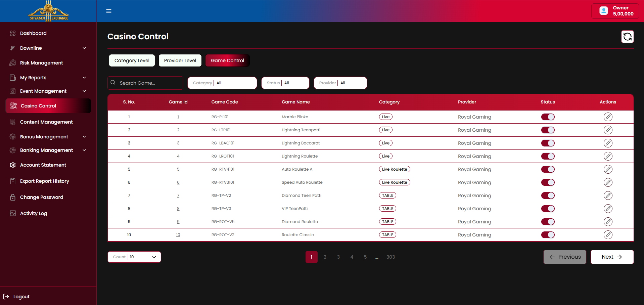Screen dimensions: 644x305
Task: Click the Owner profile avatar icon
Action: pyautogui.click(x=603, y=11)
